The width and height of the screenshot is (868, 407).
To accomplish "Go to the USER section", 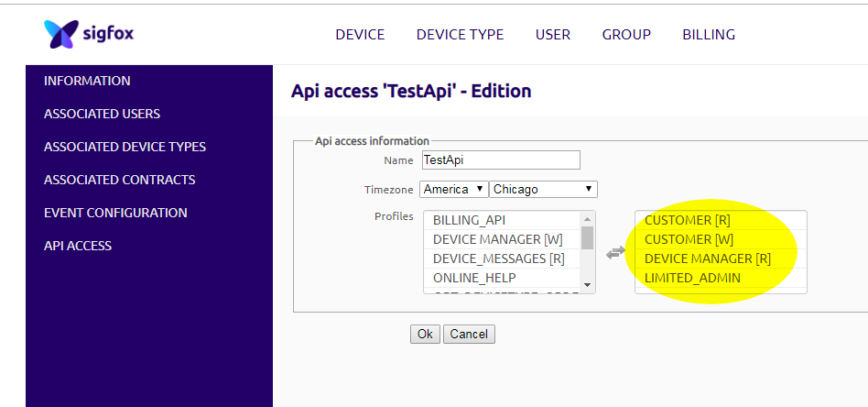I will [x=552, y=35].
